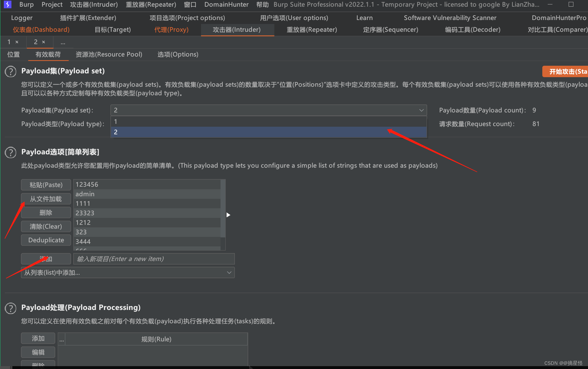The height and width of the screenshot is (369, 588).
Task: Switch to 项目选项(Project options) tab
Action: pos(187,18)
